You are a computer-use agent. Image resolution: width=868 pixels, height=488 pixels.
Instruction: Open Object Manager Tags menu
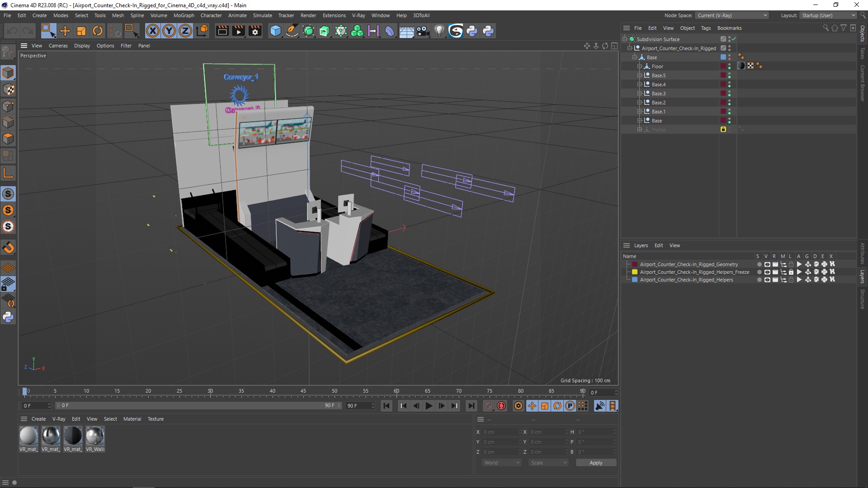[x=706, y=28]
